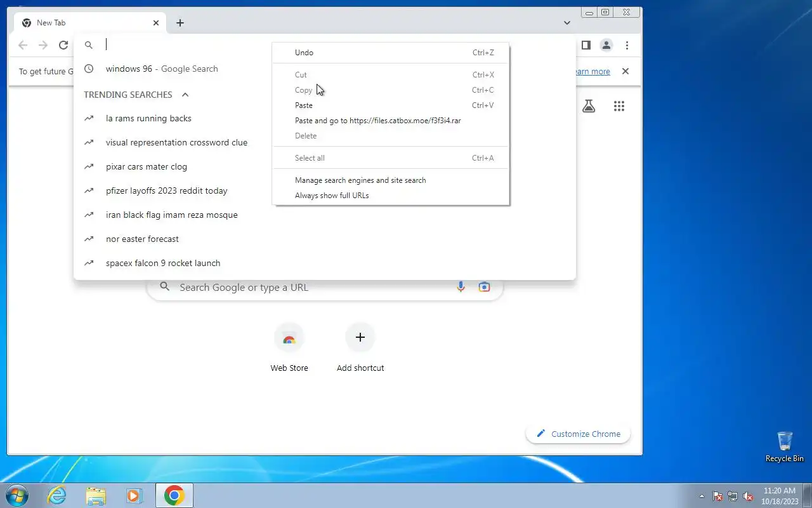Open a new tab with plus button
This screenshot has width=812, height=508.
click(x=180, y=23)
